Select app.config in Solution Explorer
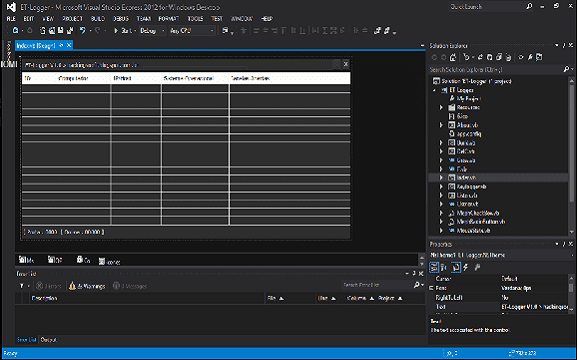The width and height of the screenshot is (578, 360). (x=469, y=134)
